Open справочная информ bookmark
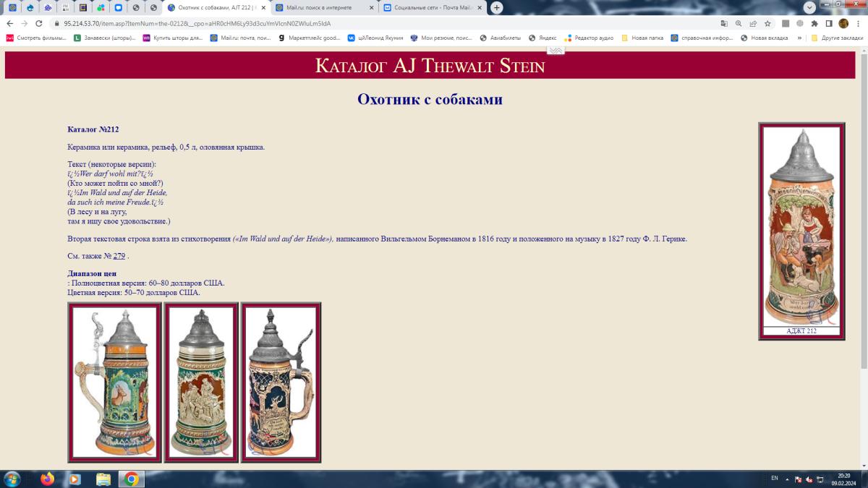The height and width of the screenshot is (488, 868). tap(702, 38)
